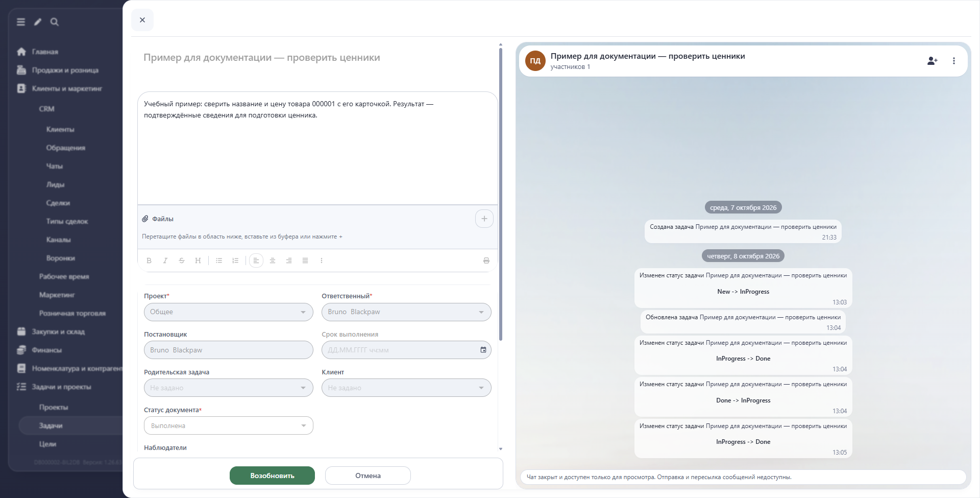Open more formatting options (three dots)

[x=322, y=260]
